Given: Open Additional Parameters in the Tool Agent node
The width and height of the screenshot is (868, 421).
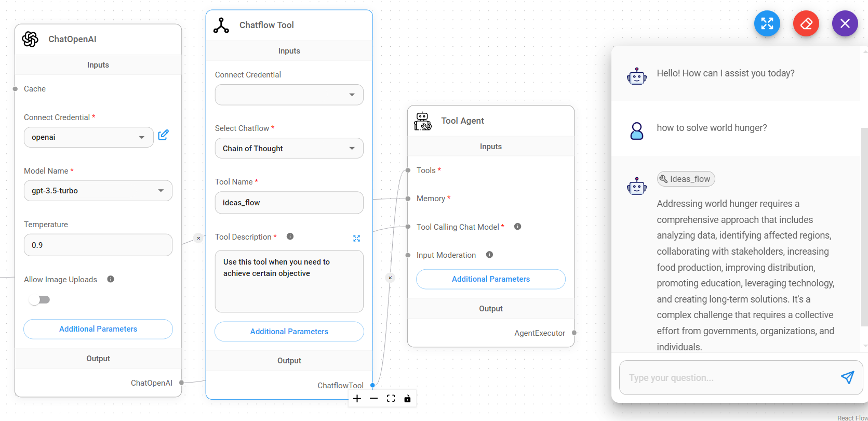Looking at the screenshot, I should click(x=490, y=279).
